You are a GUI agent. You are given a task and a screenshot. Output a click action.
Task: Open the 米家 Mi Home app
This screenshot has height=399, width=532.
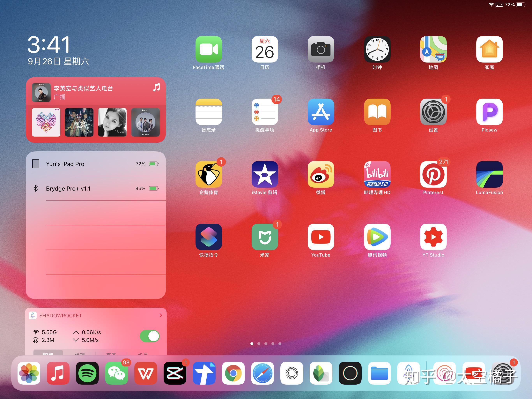point(265,237)
